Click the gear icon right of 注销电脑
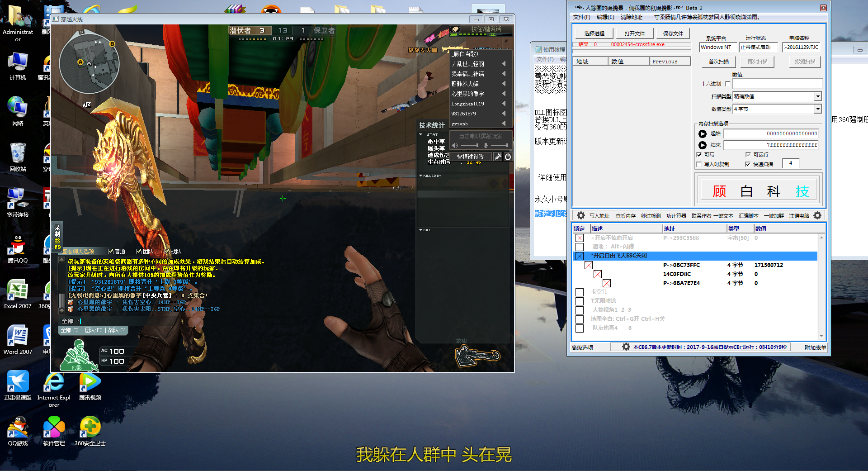 click(x=817, y=216)
